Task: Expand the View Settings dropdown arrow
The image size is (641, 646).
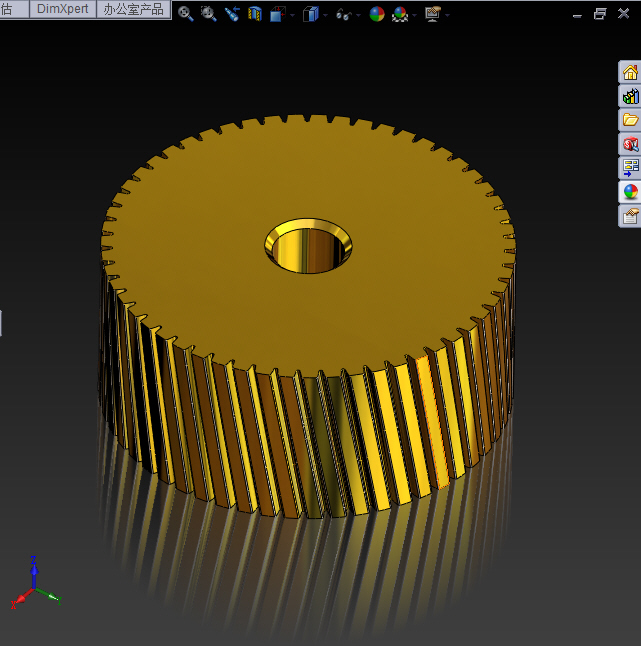Action: pos(447,15)
